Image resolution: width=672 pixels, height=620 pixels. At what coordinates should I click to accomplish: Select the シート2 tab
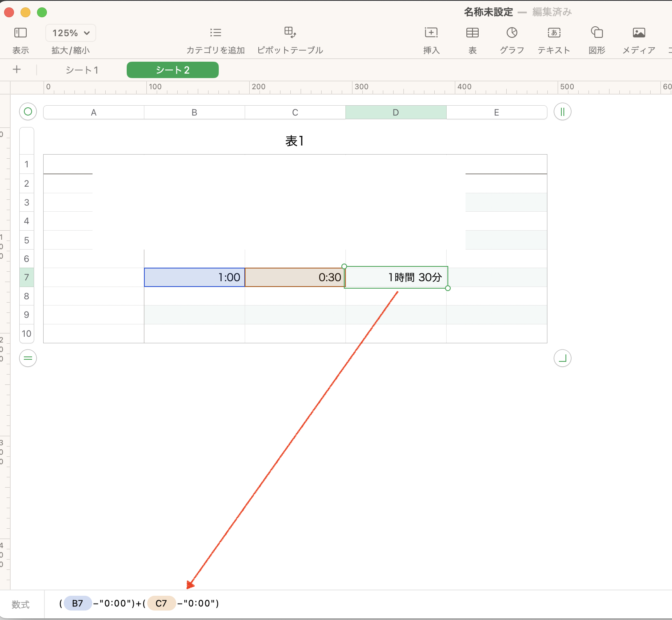(173, 70)
